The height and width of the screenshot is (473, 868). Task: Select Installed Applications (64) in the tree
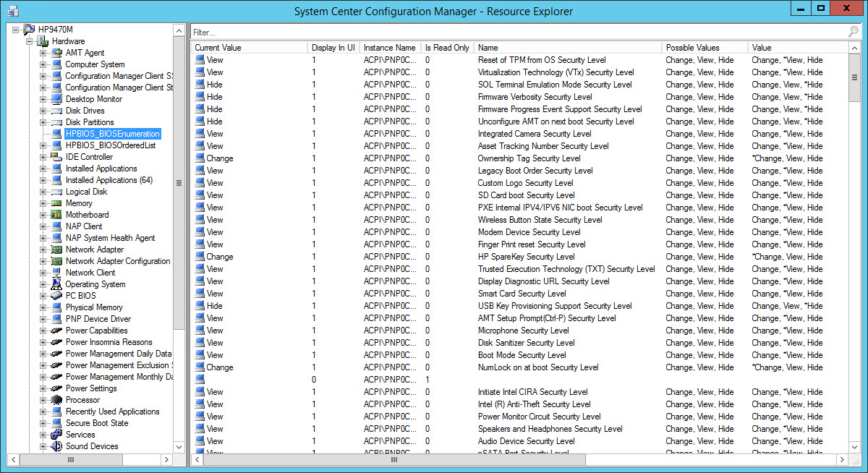109,180
